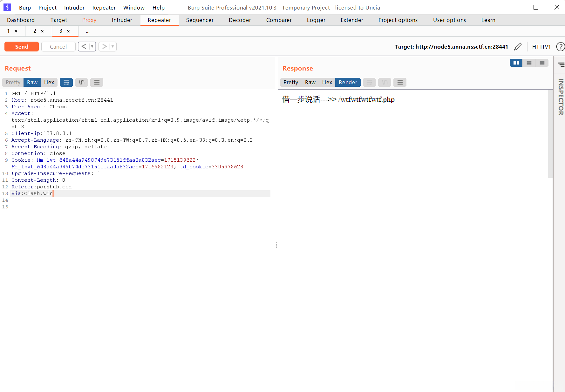Open the Learn tab

488,20
